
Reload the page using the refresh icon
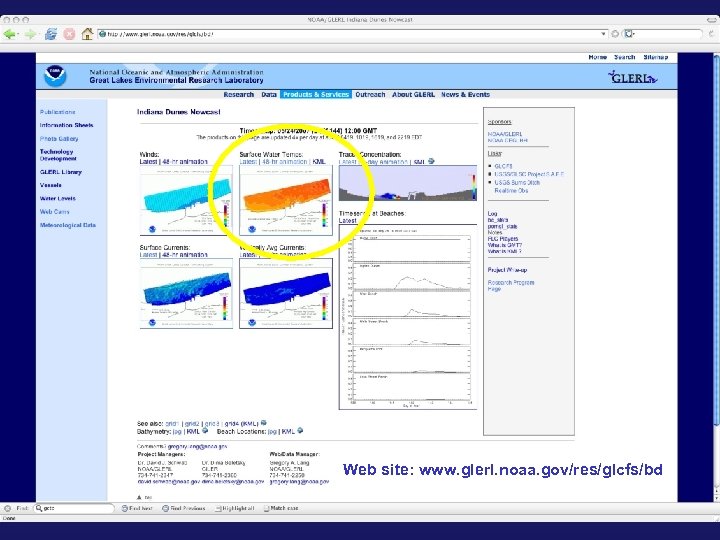51,34
